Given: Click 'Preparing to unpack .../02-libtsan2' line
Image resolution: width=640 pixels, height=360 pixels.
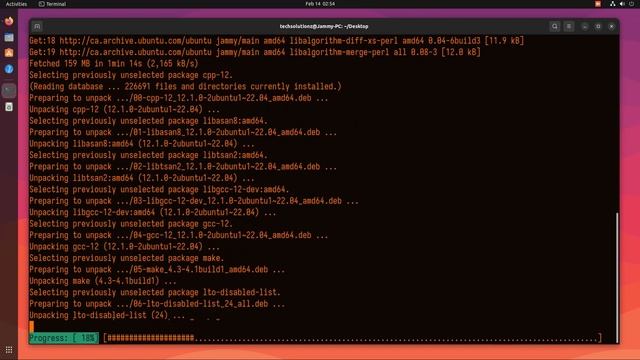Looking at the screenshot, I should pyautogui.click(x=183, y=167).
